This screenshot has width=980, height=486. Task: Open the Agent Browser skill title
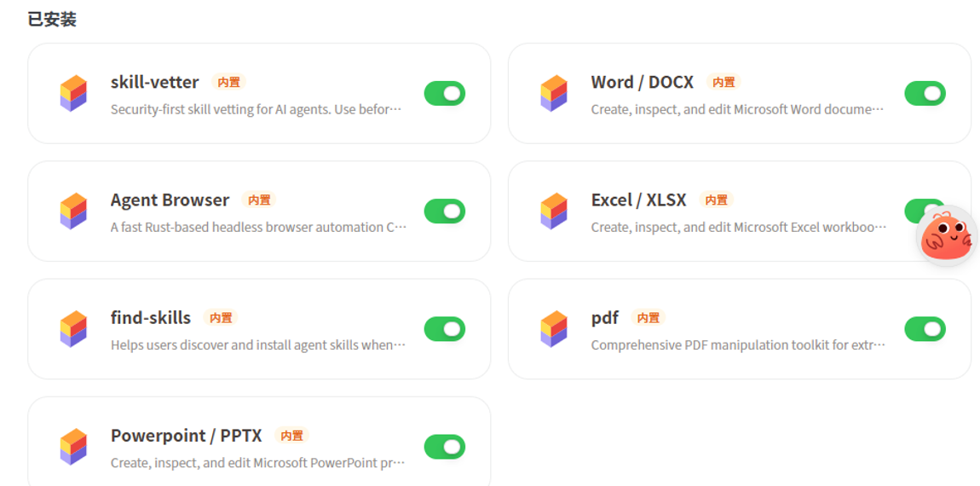(170, 200)
